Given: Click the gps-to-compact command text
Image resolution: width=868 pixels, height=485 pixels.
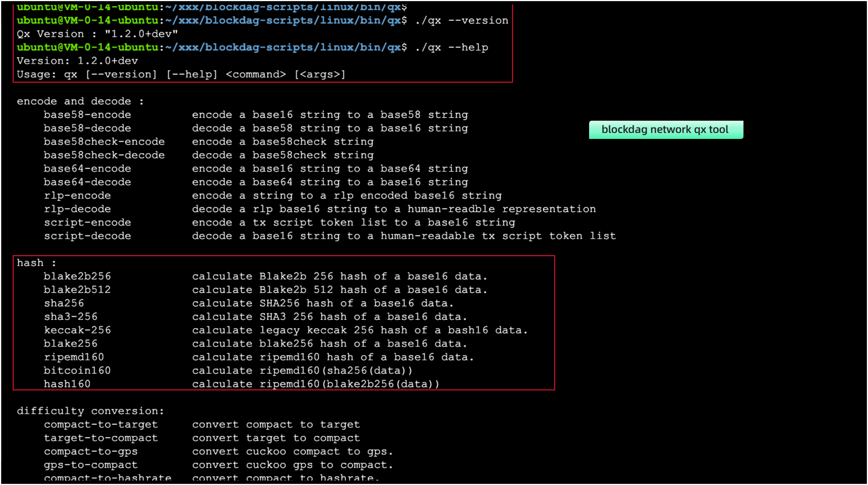Looking at the screenshot, I should (91, 465).
